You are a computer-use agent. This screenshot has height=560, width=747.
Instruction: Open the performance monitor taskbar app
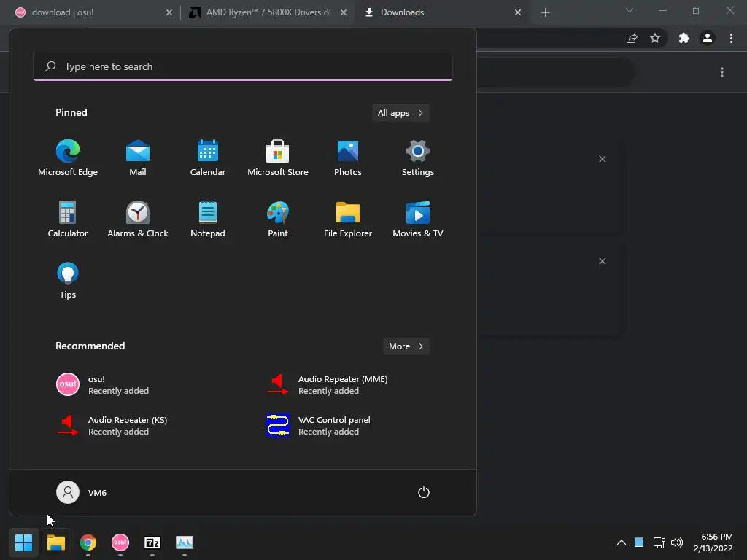(185, 542)
